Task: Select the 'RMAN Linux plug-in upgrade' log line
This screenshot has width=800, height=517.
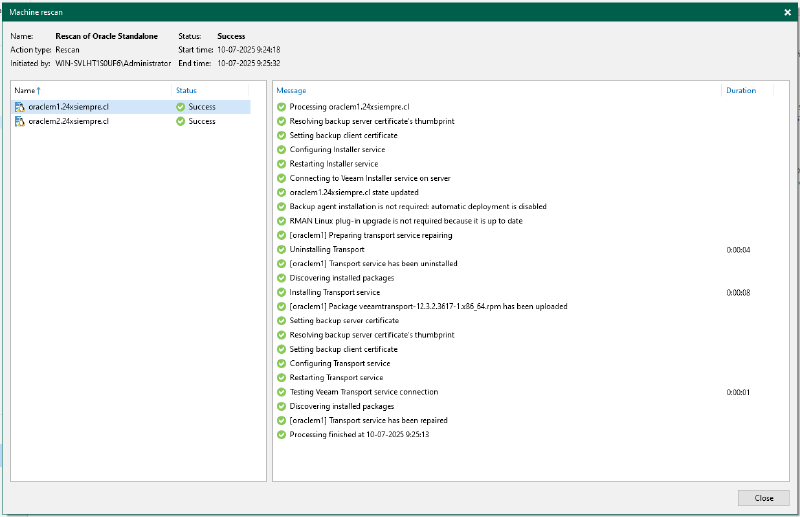Action: click(x=406, y=221)
